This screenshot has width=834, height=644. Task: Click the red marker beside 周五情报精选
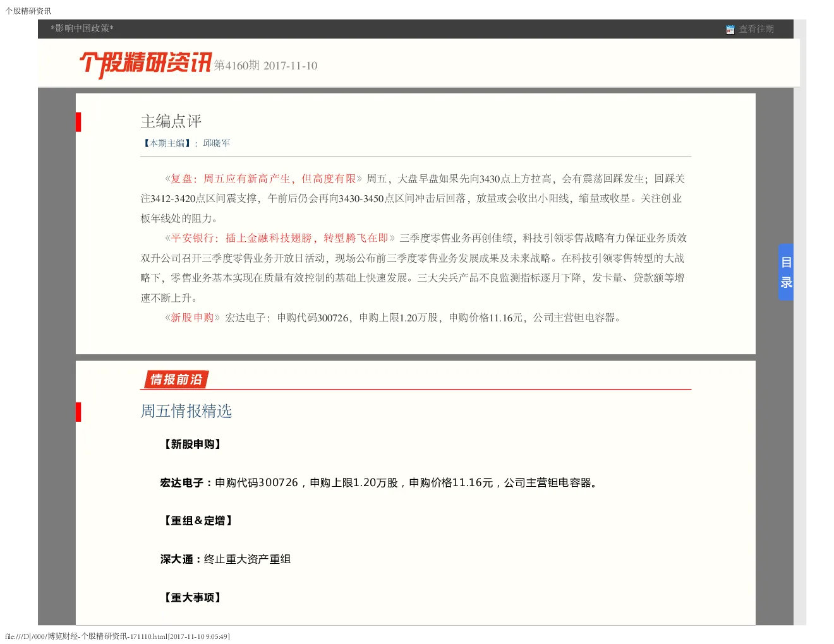click(78, 412)
